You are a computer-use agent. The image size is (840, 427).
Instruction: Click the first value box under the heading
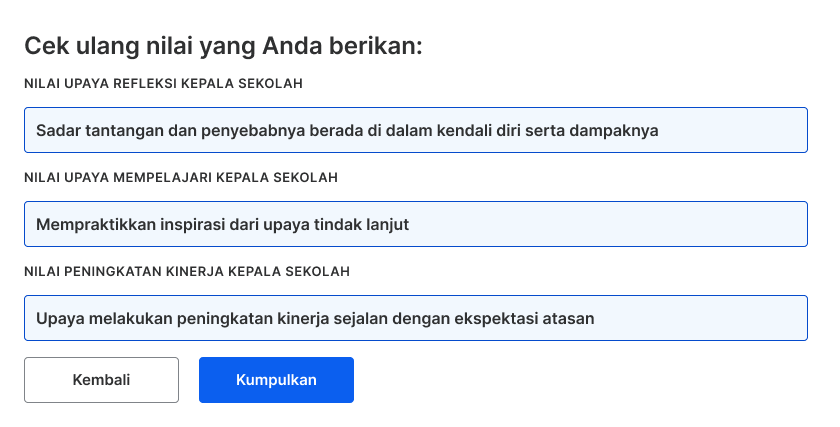416,130
